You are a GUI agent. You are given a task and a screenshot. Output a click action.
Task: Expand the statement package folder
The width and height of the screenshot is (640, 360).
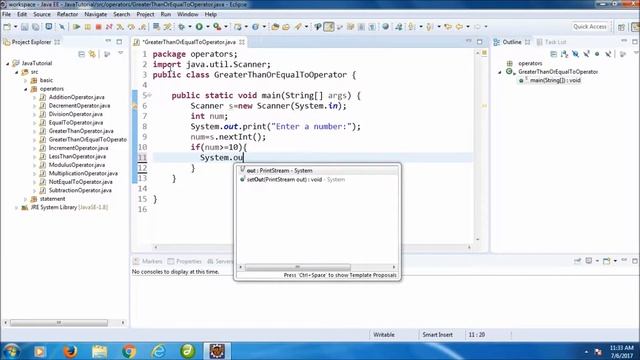(x=25, y=199)
